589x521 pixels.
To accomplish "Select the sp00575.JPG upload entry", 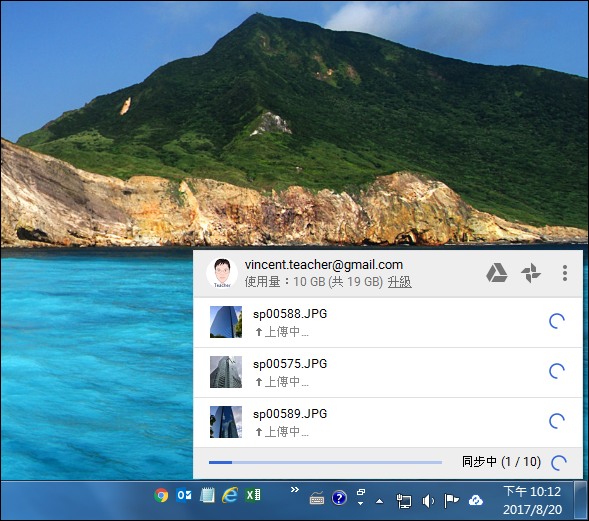I will 388,372.
